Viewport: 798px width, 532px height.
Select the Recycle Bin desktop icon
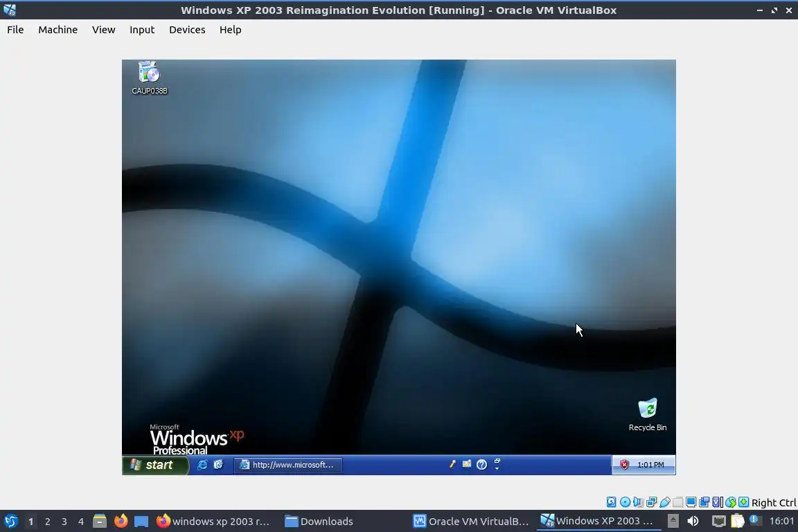[x=648, y=414]
